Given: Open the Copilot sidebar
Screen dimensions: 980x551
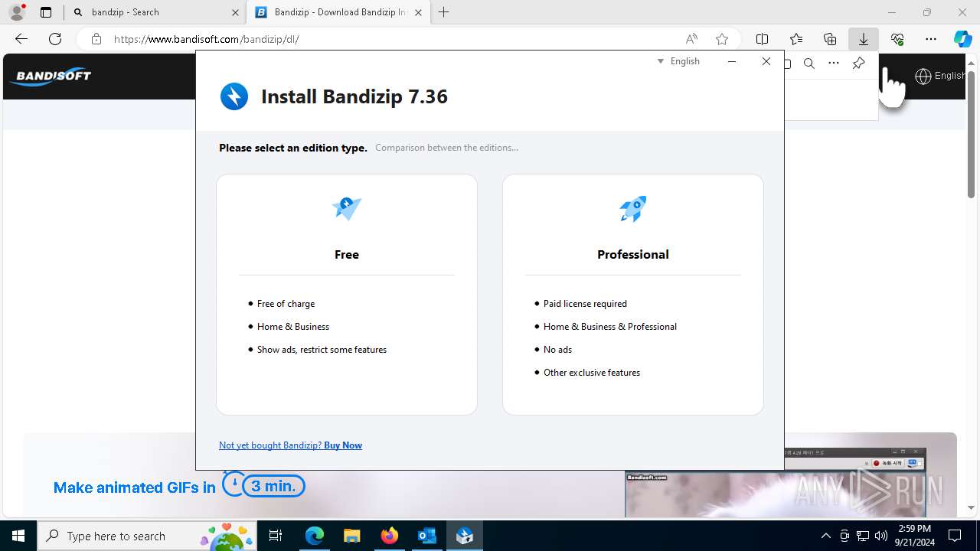Looking at the screenshot, I should pyautogui.click(x=963, y=39).
